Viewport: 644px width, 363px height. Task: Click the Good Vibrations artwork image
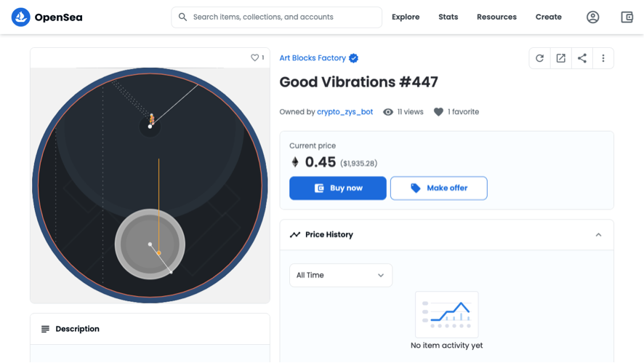(150, 186)
